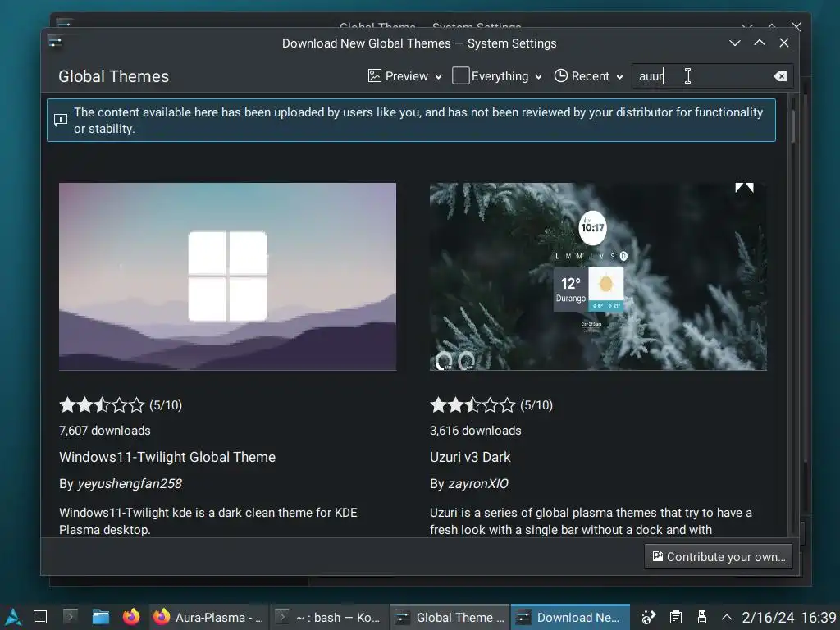Open the Uzuri v3 Dark theme thumbnail

coord(598,276)
